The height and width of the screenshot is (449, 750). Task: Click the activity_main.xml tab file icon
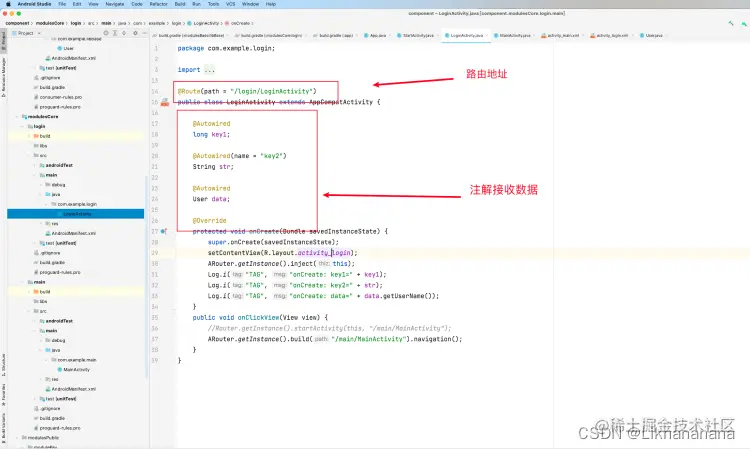point(544,35)
